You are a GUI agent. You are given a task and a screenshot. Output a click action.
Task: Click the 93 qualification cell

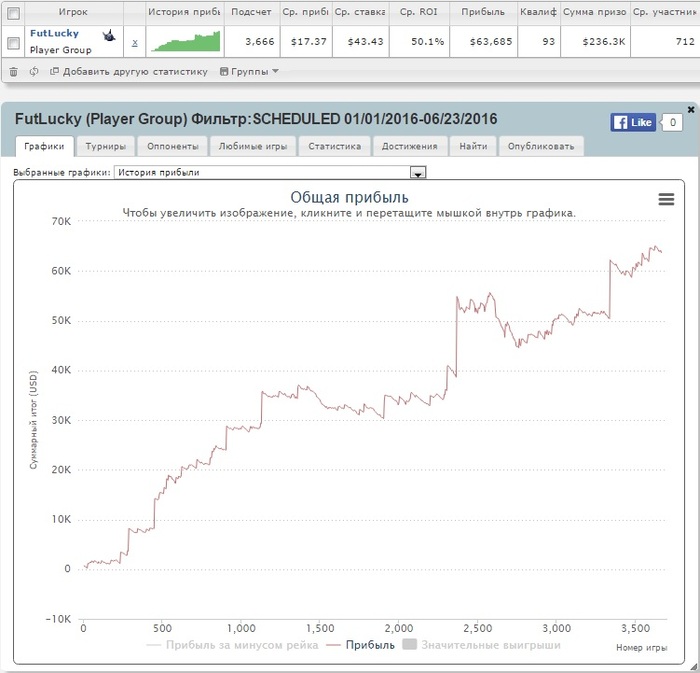coord(548,42)
